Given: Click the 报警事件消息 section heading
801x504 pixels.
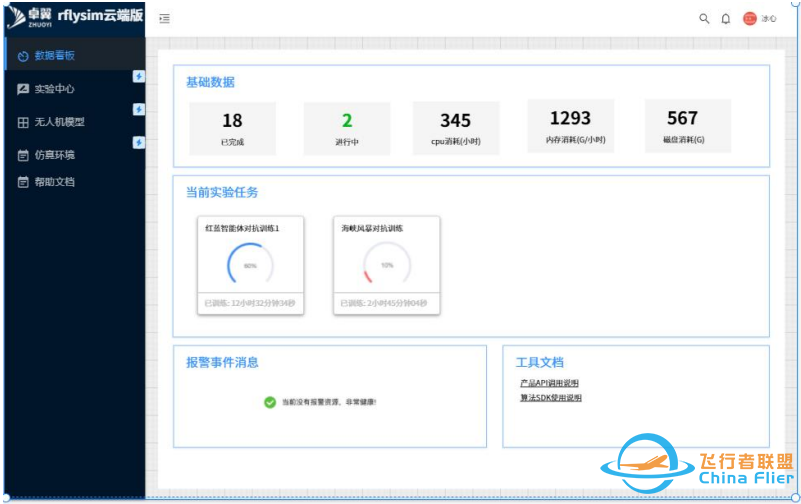Looking at the screenshot, I should click(222, 363).
